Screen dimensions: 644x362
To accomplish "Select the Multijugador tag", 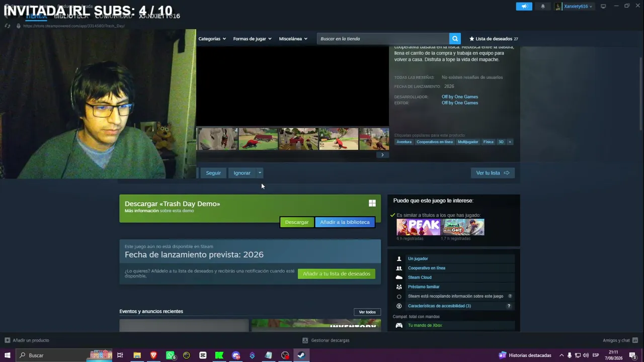I will coord(468,142).
